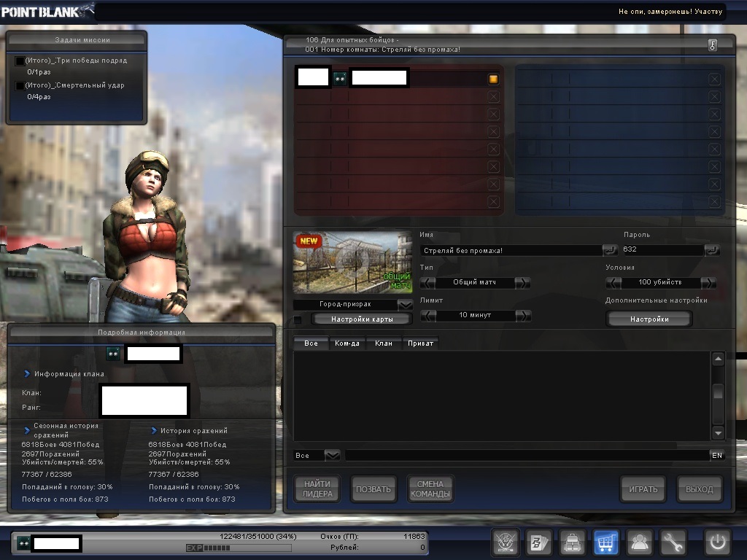This screenshot has width=747, height=560.
Task: Switch to the Все chat tab
Action: click(x=311, y=343)
